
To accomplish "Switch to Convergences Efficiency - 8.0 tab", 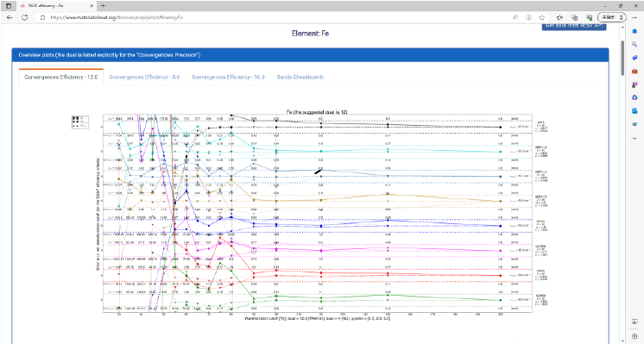I will coord(144,77).
